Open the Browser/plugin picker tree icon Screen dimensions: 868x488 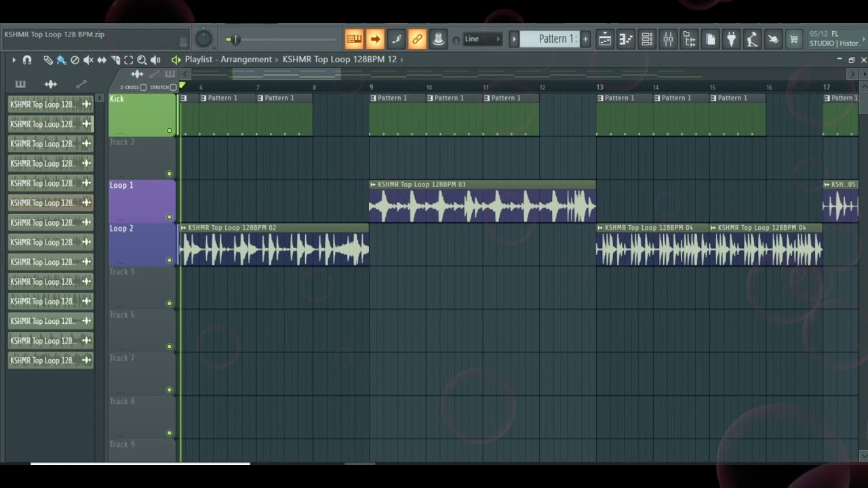pos(689,39)
